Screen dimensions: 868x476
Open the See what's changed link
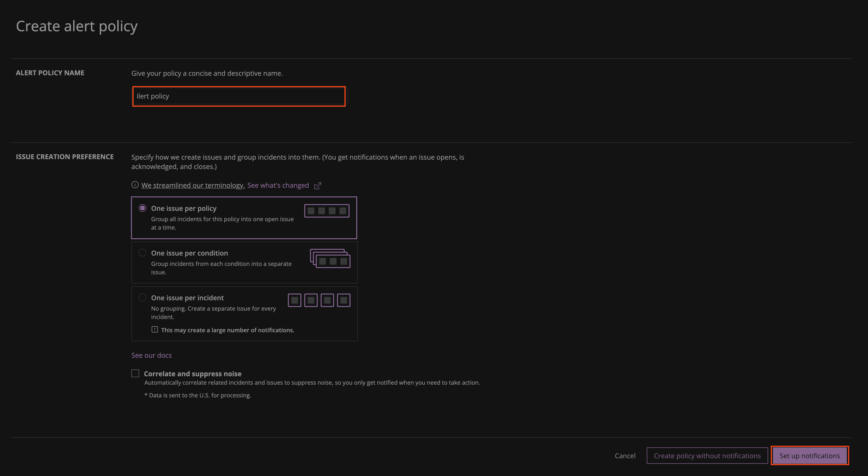pyautogui.click(x=278, y=186)
